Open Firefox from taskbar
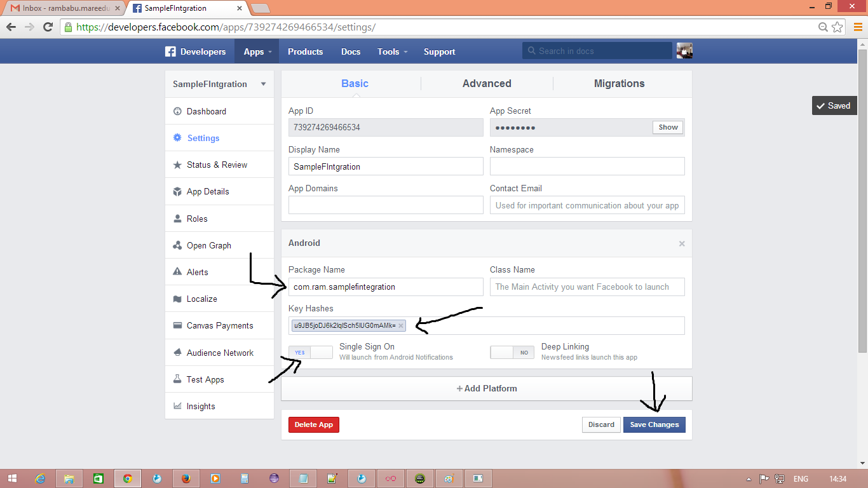The image size is (868, 488). (186, 478)
